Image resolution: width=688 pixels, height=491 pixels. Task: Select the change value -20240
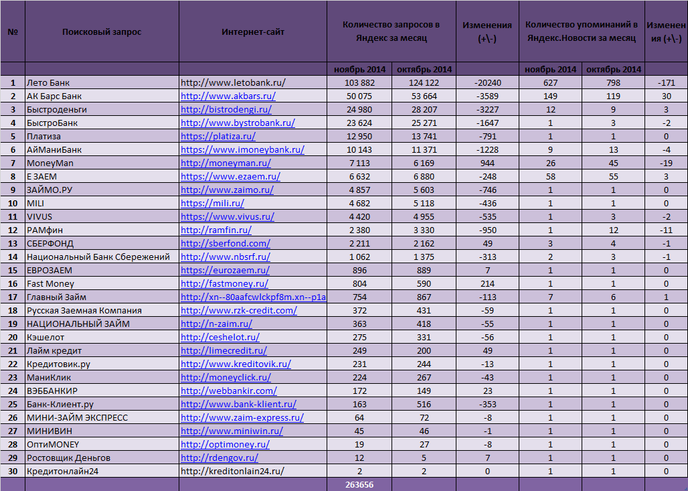(487, 82)
